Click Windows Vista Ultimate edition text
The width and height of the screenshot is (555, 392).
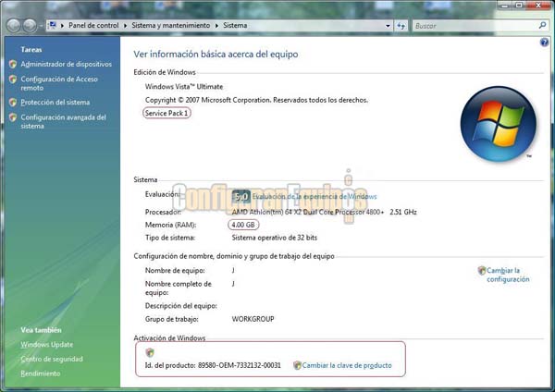tap(184, 87)
